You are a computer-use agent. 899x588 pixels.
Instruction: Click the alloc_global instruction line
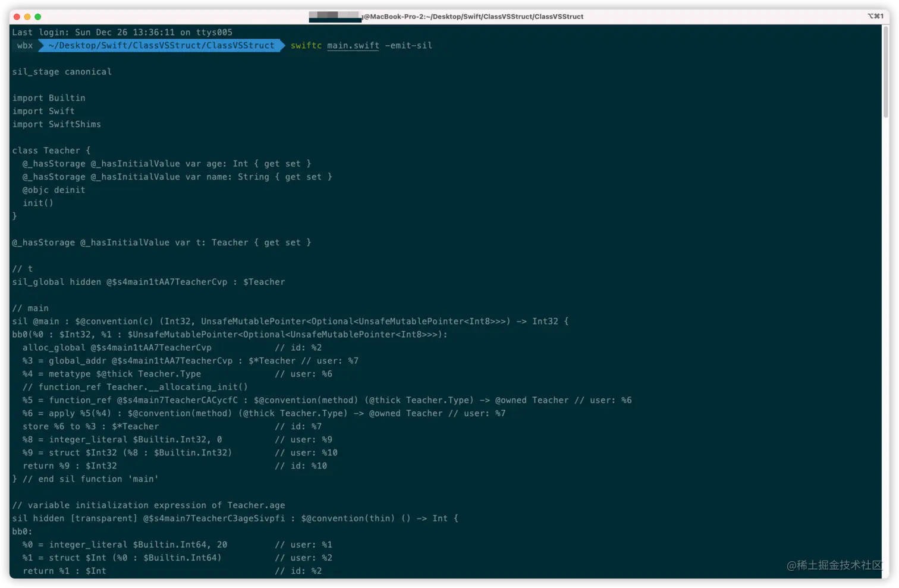click(x=172, y=347)
